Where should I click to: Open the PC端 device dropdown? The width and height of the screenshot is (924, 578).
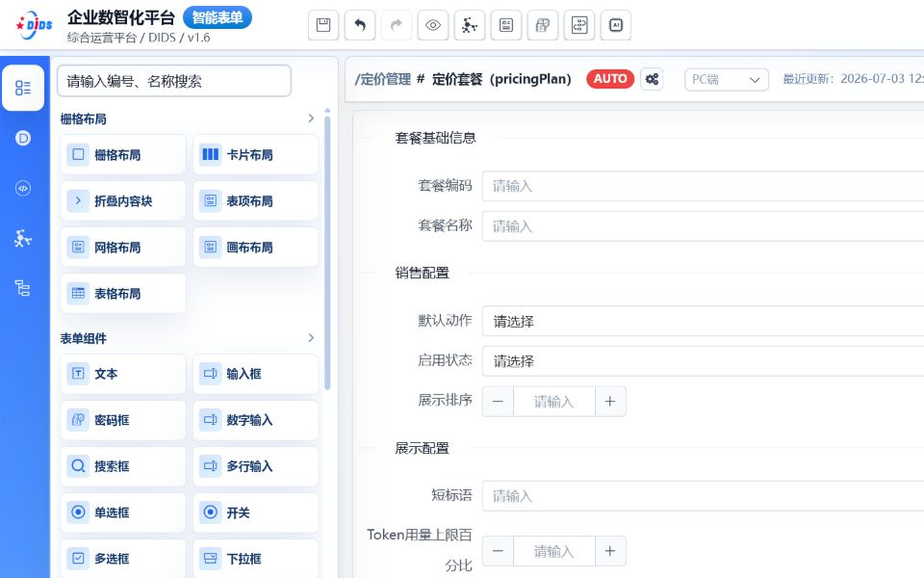[726, 80]
